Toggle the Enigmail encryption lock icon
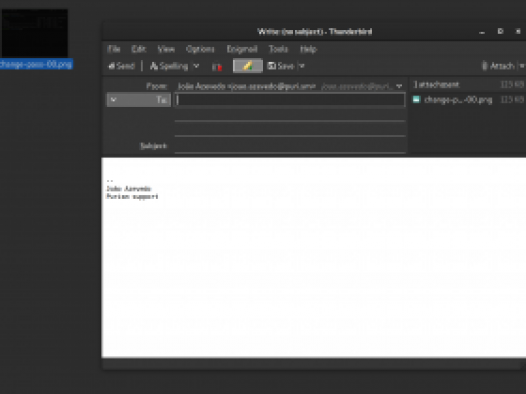Image resolution: width=526 pixels, height=394 pixels. click(x=217, y=66)
